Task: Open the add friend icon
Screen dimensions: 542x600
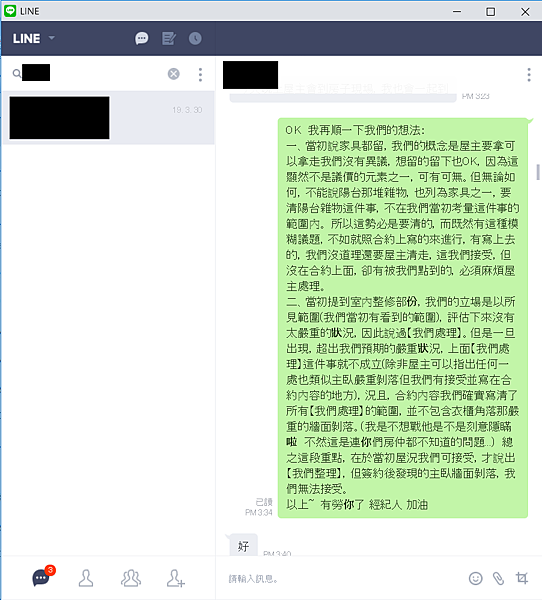Action: point(176,578)
